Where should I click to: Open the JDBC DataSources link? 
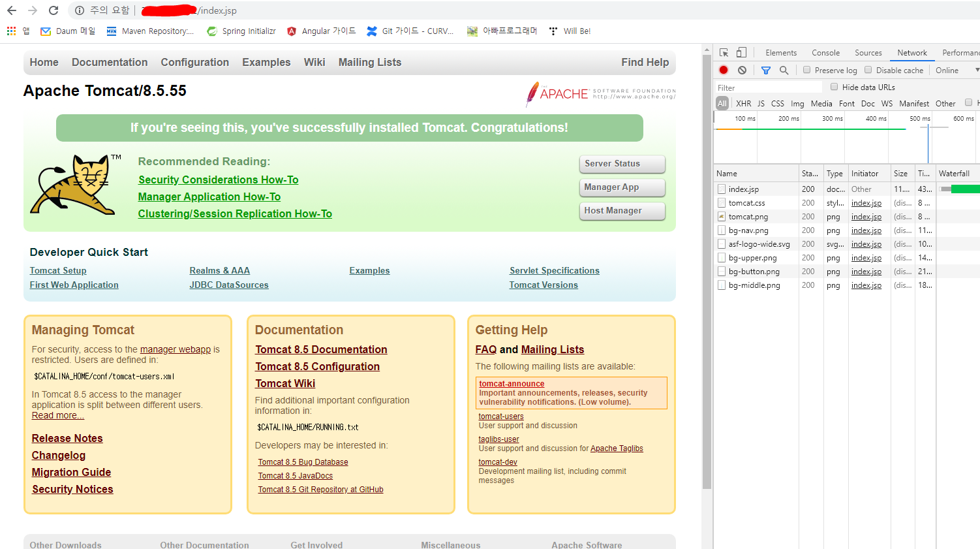coord(229,285)
